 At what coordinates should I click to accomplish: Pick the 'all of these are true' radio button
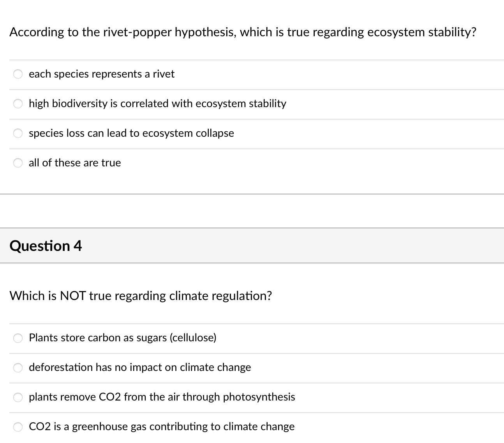(x=18, y=163)
